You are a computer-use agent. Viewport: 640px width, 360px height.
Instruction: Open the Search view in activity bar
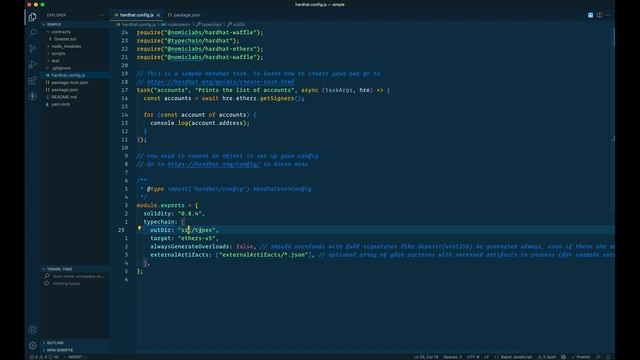[x=32, y=33]
